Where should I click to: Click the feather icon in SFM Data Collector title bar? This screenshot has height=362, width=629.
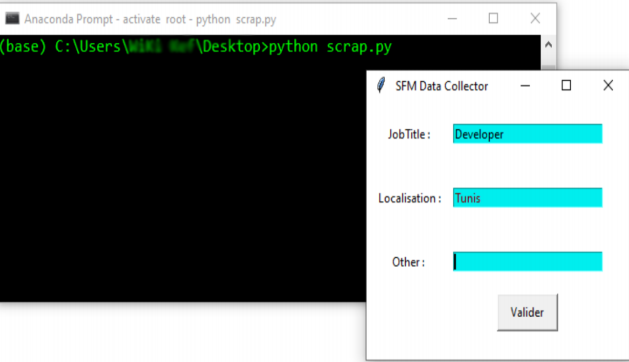click(x=381, y=85)
